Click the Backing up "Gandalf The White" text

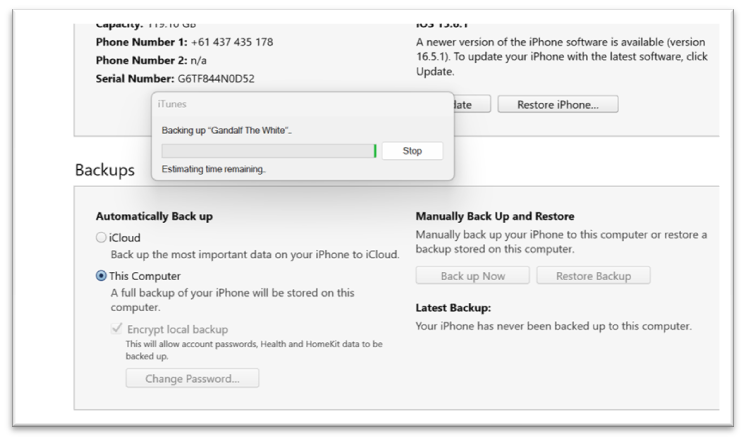[x=226, y=130]
